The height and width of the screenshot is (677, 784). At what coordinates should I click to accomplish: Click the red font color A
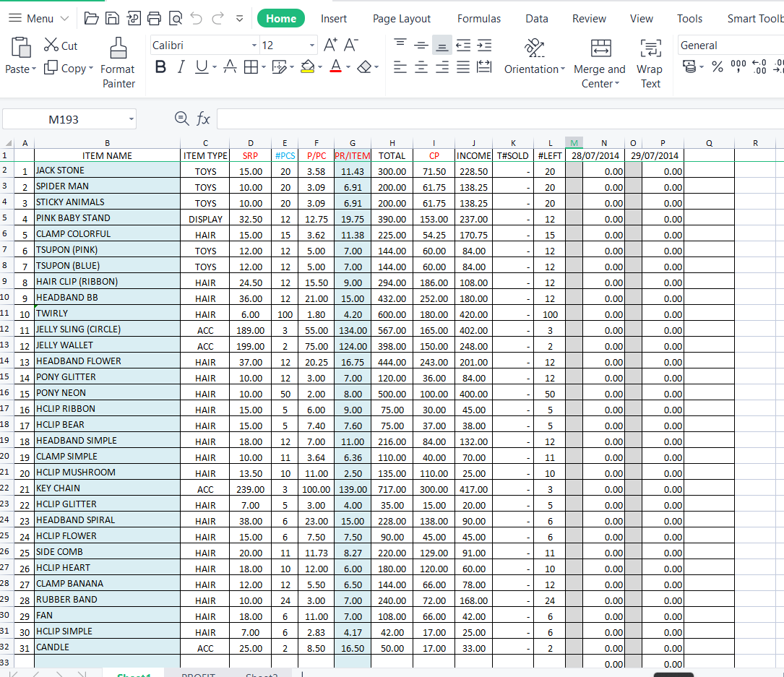pyautogui.click(x=336, y=66)
